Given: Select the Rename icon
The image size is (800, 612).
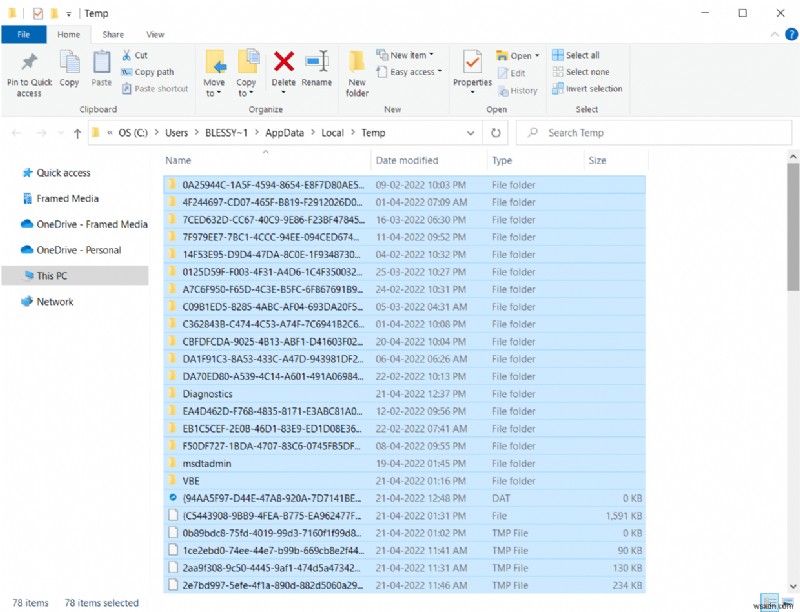Looking at the screenshot, I should click(318, 62).
